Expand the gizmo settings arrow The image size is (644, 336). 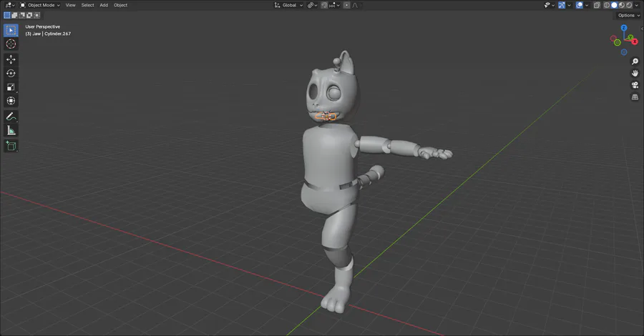click(x=570, y=5)
